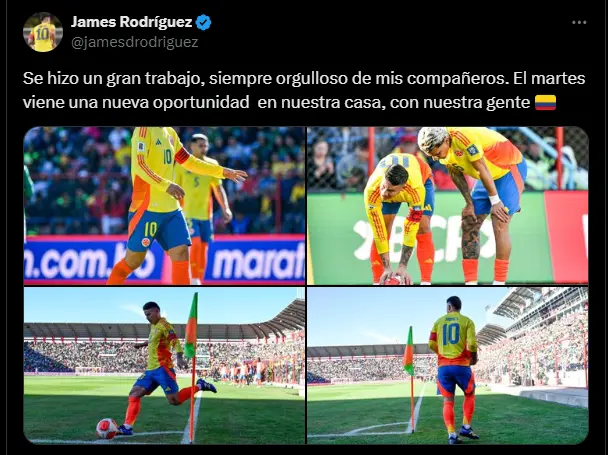Screen dimensions: 608x455
Task: Open James Rodríguez profile avatar
Action: tap(43, 32)
